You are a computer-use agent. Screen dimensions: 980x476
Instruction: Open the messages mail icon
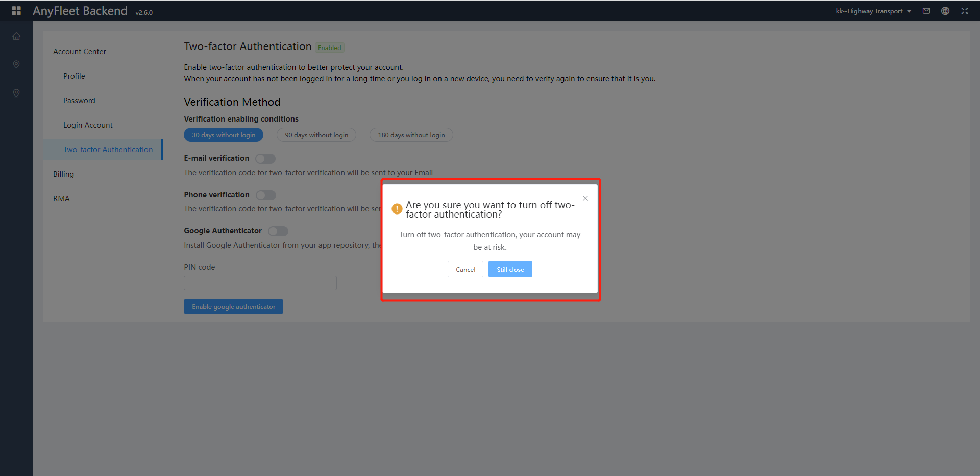pyautogui.click(x=926, y=11)
